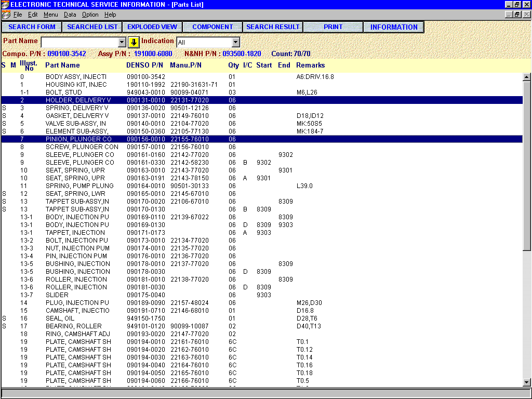The image size is (532, 399).
Task: Open the File menu
Action: (18, 15)
